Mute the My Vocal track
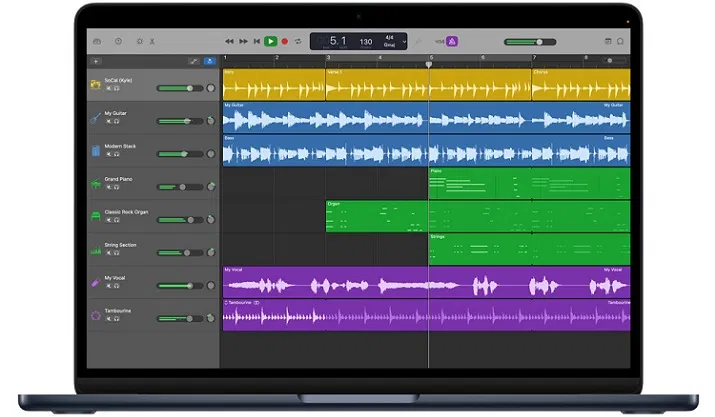 (109, 286)
